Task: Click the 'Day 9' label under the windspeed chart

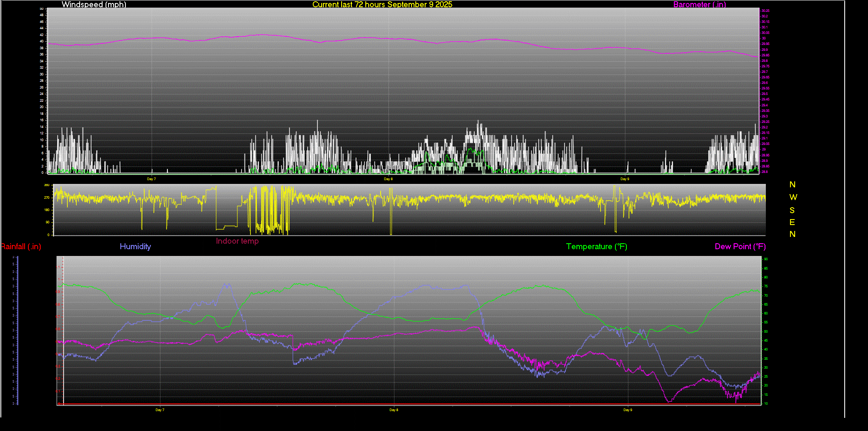Action: point(625,179)
